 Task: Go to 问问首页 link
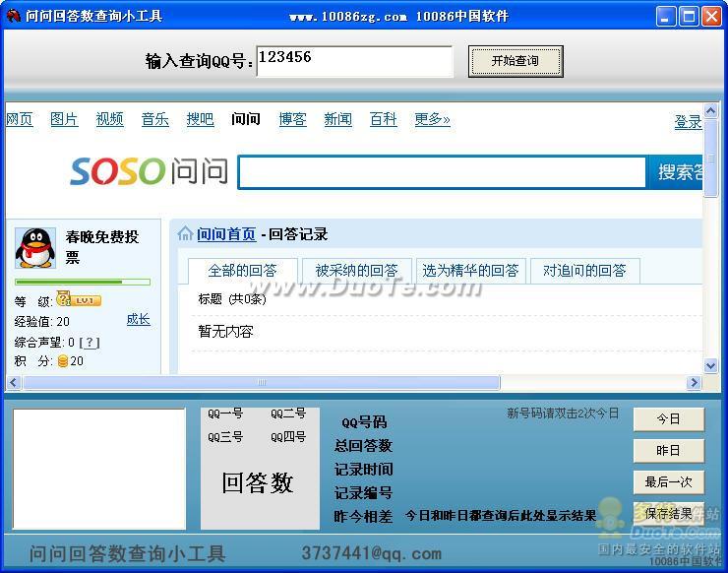point(226,233)
